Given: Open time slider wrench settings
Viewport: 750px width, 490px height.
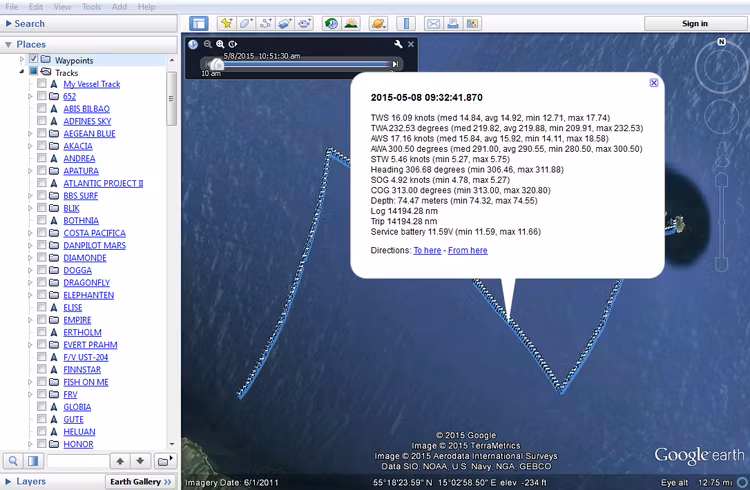Looking at the screenshot, I should tap(398, 44).
